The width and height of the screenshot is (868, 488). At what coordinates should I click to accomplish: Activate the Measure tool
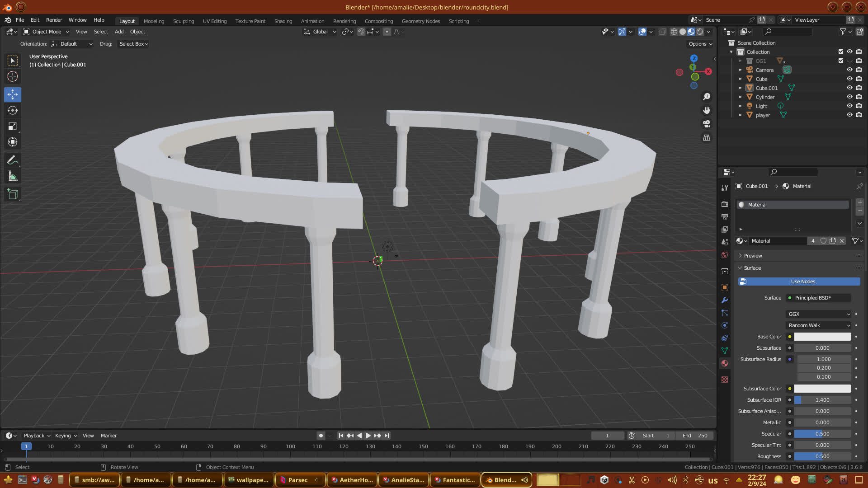point(13,177)
